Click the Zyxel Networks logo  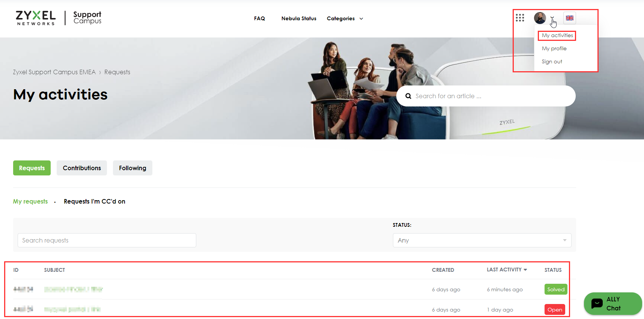pos(36,18)
